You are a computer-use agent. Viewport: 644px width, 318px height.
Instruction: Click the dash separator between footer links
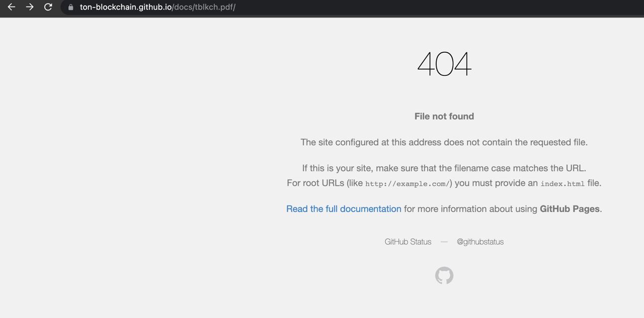click(x=444, y=242)
